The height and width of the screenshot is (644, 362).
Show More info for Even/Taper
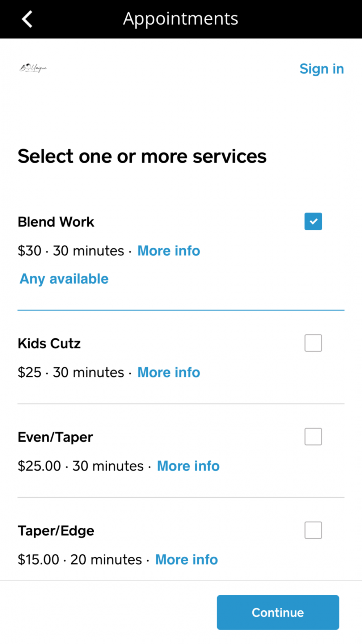(x=188, y=466)
